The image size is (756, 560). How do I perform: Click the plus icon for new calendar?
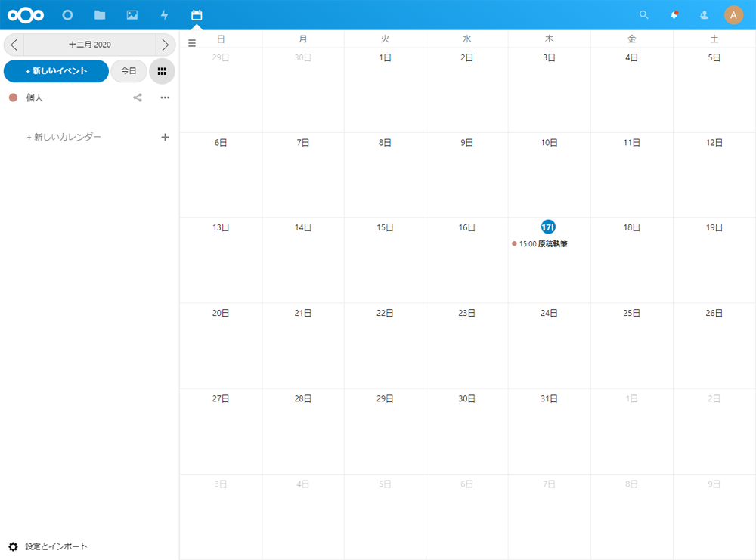click(165, 138)
